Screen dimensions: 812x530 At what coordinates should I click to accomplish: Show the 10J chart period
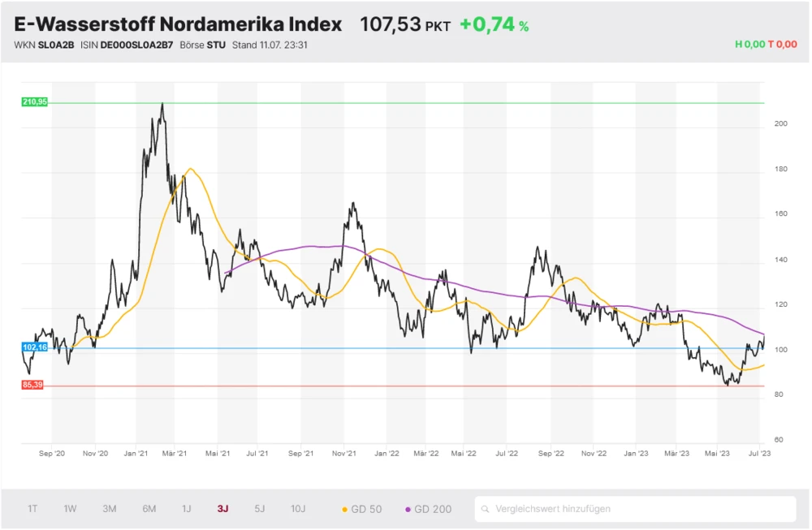(298, 509)
